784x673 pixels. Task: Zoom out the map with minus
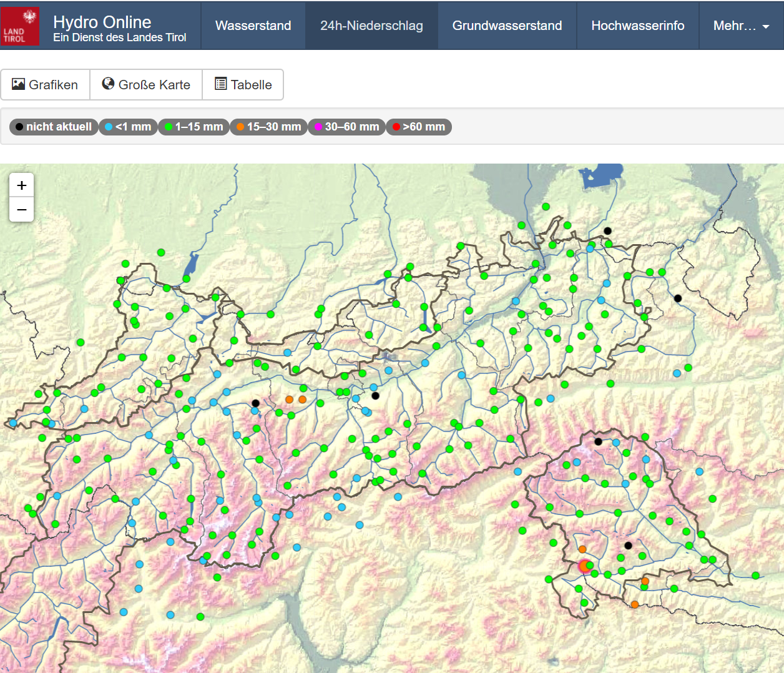[22, 210]
